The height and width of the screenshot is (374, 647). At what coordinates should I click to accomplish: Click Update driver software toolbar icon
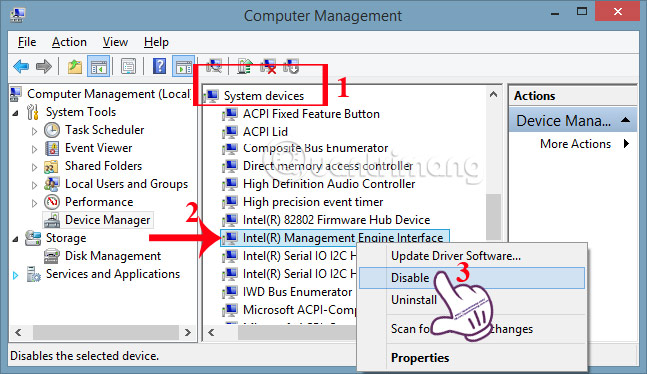tap(245, 66)
